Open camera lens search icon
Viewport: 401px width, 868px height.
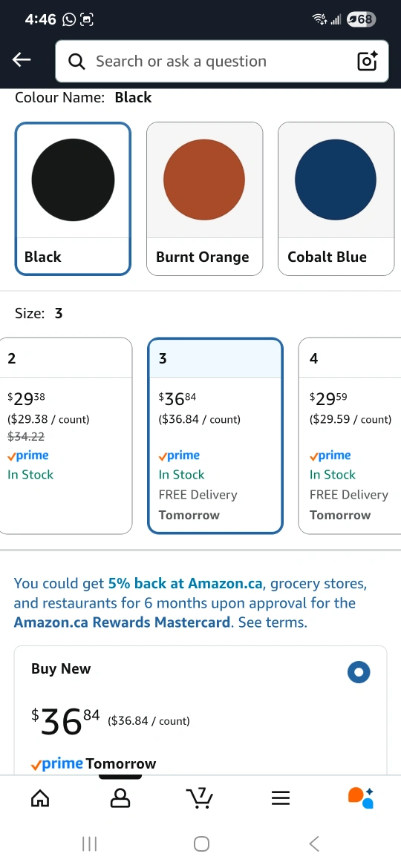pos(368,61)
